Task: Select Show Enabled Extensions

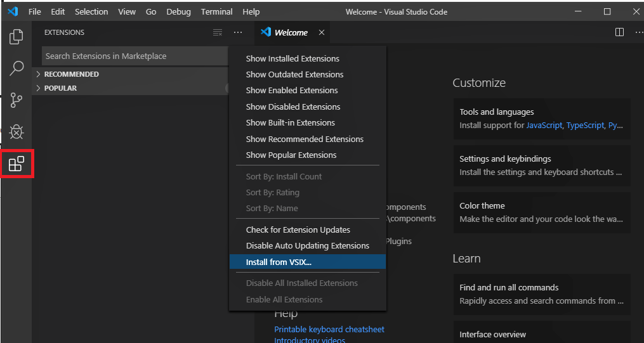Action: (x=308, y=90)
